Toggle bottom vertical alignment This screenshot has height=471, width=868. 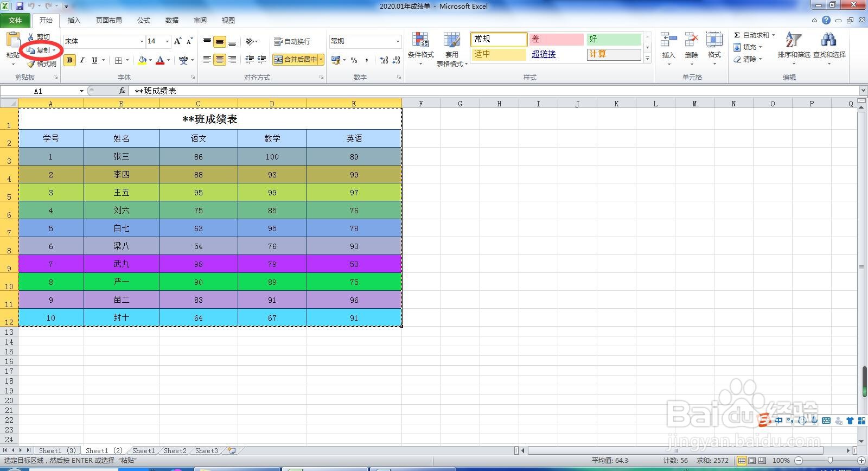pos(232,41)
